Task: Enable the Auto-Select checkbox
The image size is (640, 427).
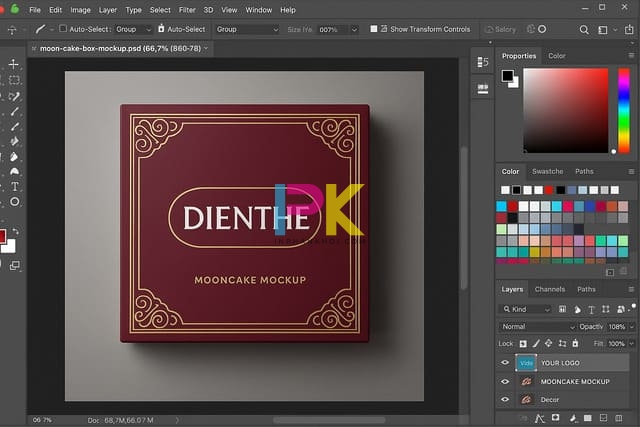Action: coord(64,30)
